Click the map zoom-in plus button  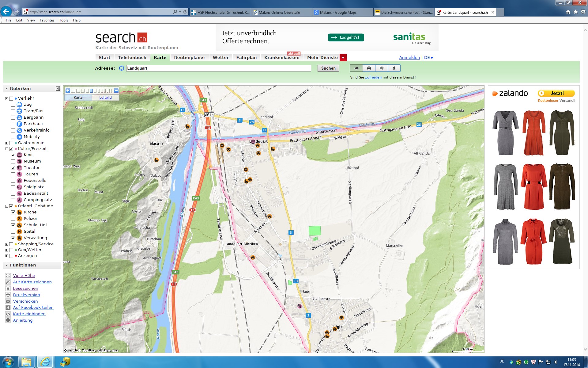tap(68, 90)
